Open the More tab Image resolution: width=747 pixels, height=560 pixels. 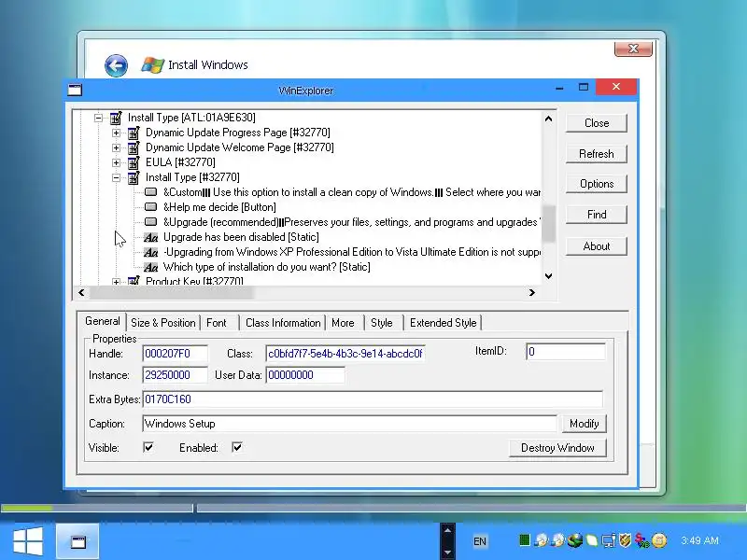[x=343, y=323]
